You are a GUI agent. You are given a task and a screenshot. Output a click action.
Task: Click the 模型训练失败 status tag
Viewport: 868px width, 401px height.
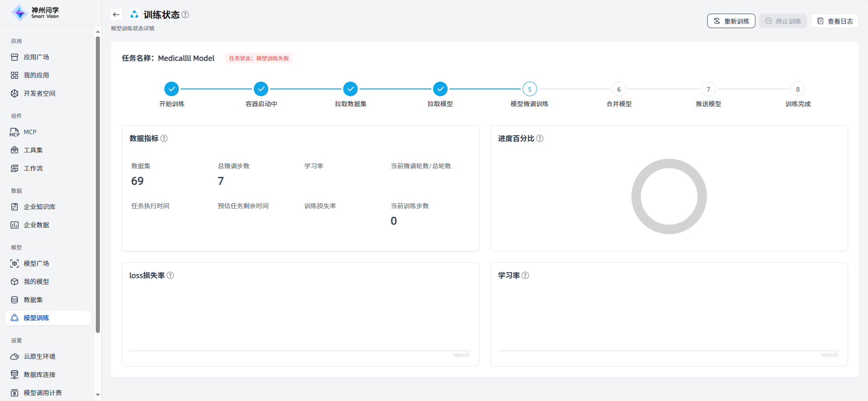(x=259, y=58)
